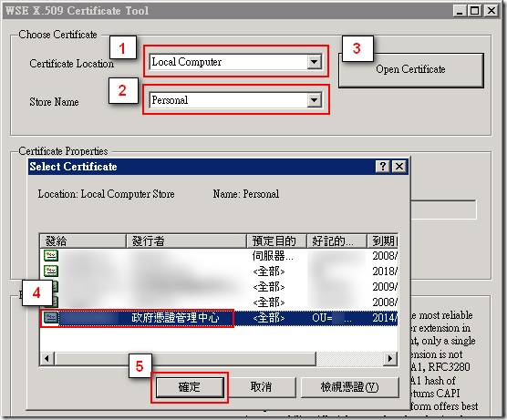This screenshot has width=507, height=420.
Task: Select certificate icon in the 2018 row
Action: (x=51, y=271)
